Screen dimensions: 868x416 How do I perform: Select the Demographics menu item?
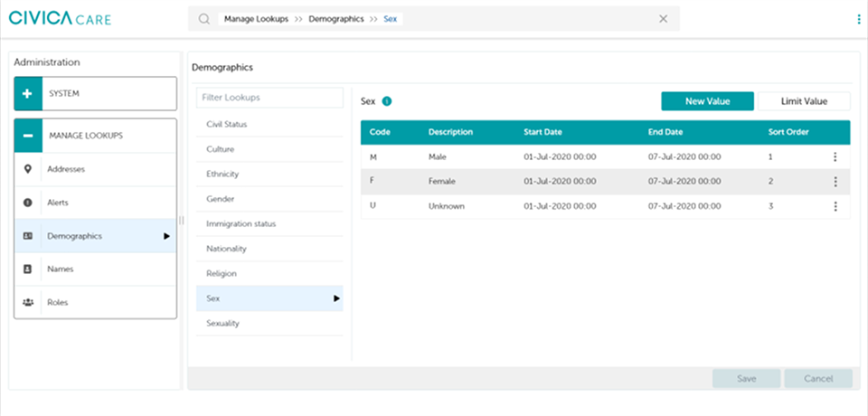coord(95,236)
